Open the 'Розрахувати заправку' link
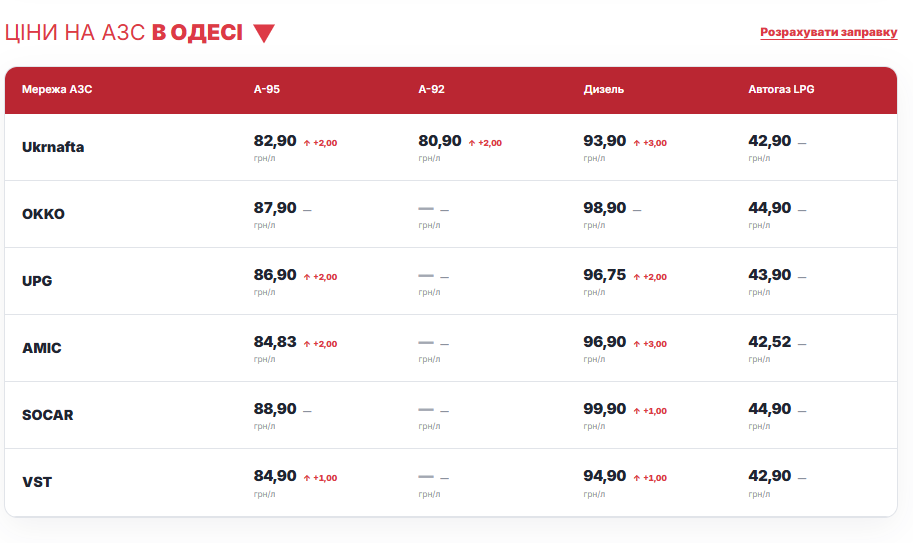This screenshot has height=543, width=913. tap(829, 32)
